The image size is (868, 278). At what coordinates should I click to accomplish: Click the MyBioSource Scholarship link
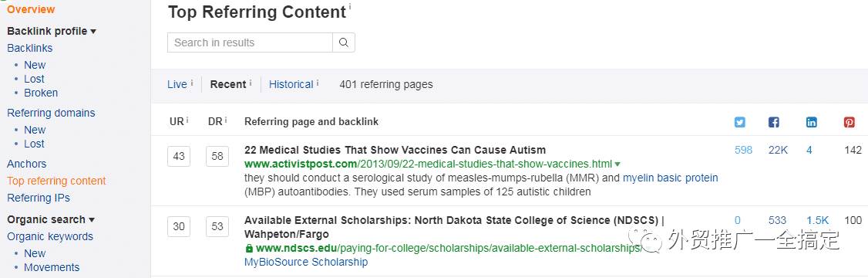pos(306,262)
